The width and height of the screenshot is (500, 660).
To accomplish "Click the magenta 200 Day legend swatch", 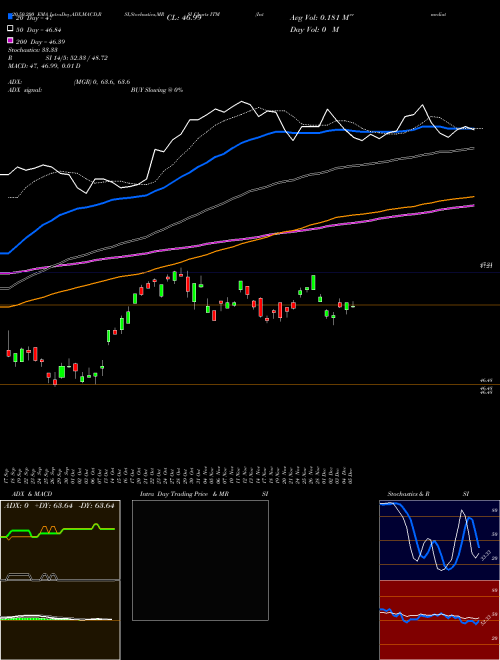I will coord(10,40).
